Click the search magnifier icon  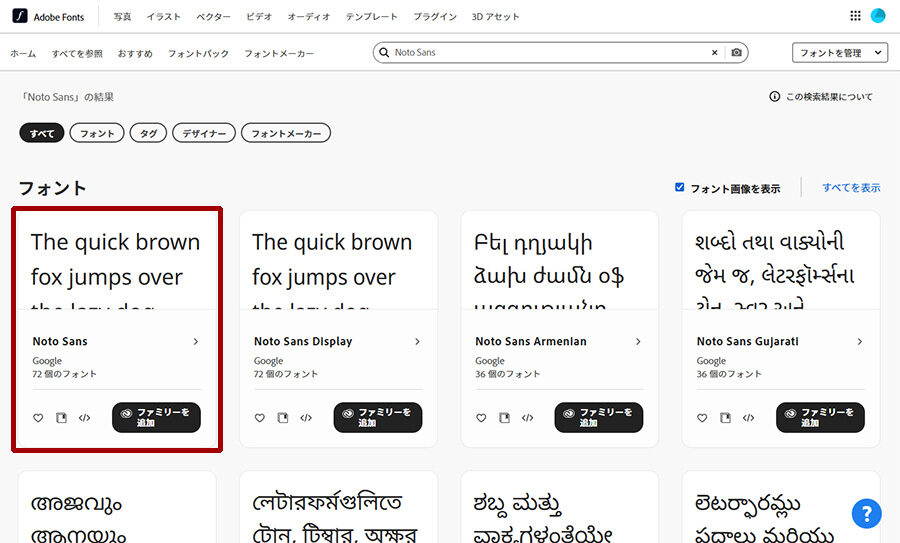click(x=384, y=52)
